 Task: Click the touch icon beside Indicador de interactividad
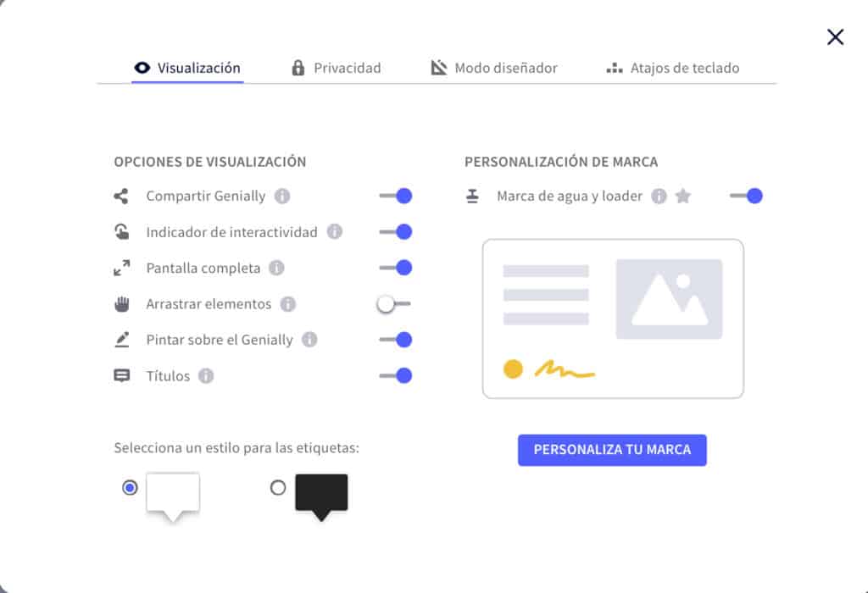tap(122, 232)
